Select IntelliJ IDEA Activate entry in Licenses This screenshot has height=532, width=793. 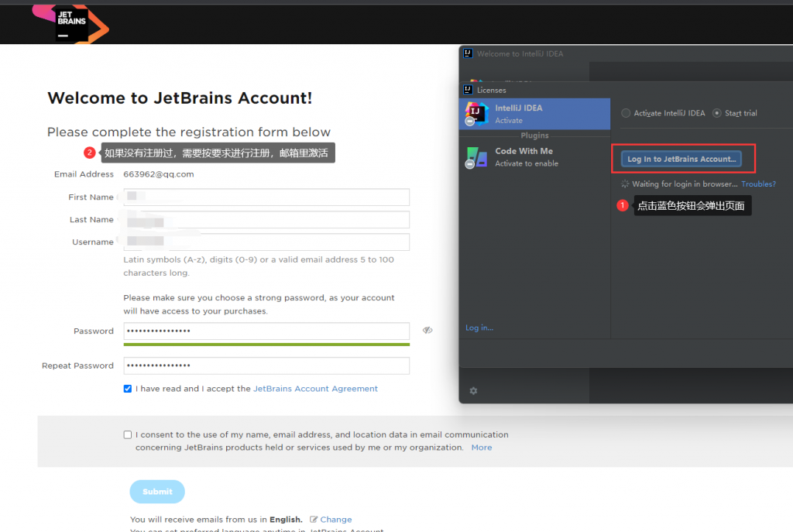[534, 114]
